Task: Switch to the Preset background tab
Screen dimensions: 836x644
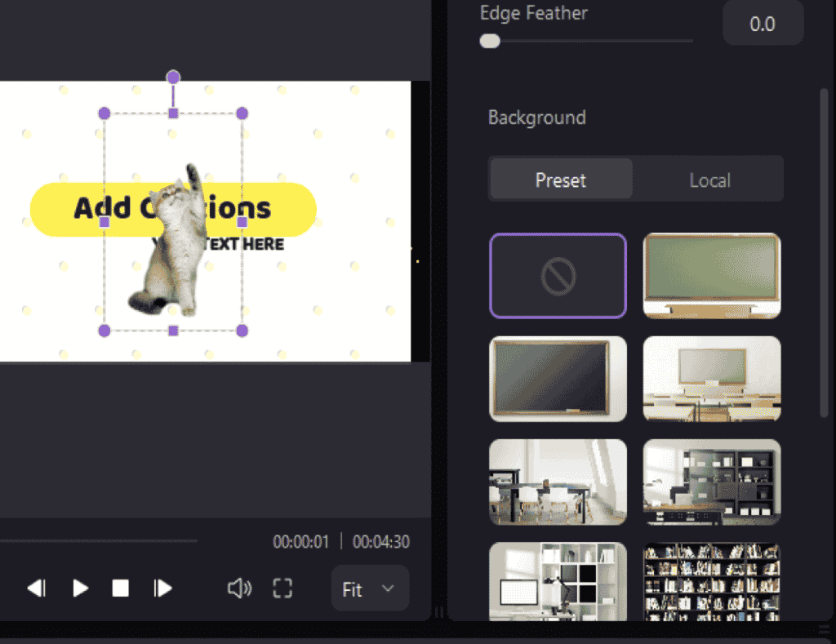Action: coord(561,180)
